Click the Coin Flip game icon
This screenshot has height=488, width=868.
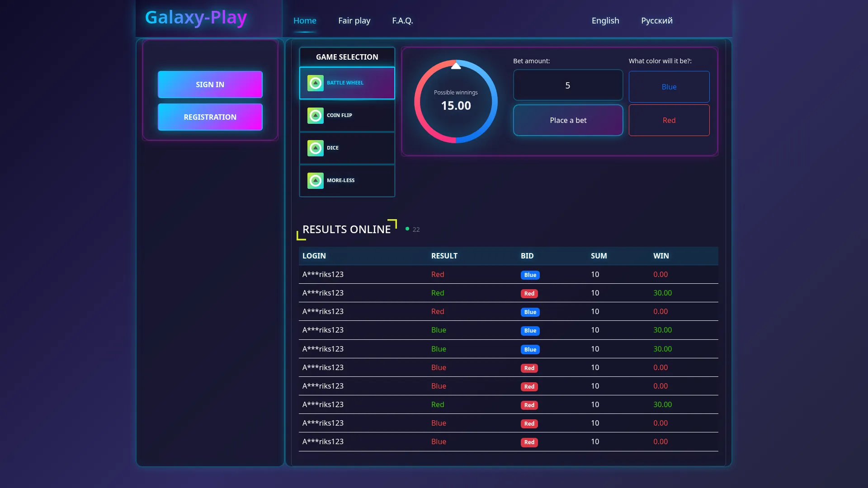(316, 116)
